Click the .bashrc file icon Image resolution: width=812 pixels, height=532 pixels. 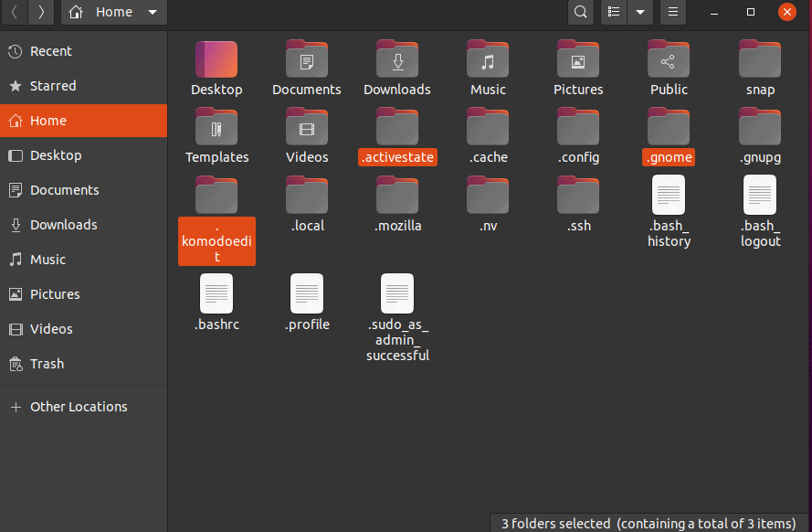pyautogui.click(x=216, y=294)
